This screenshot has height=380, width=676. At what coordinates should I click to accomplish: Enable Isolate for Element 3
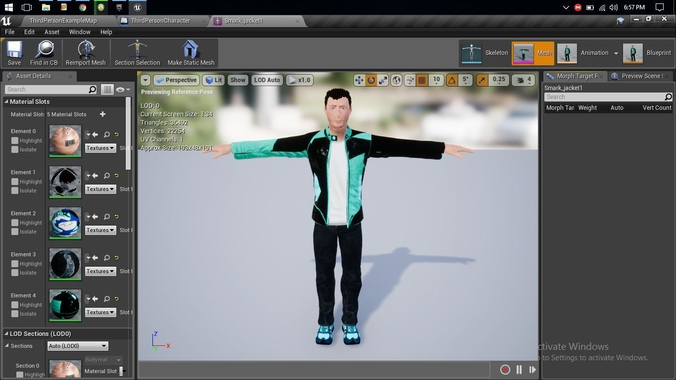coord(15,273)
